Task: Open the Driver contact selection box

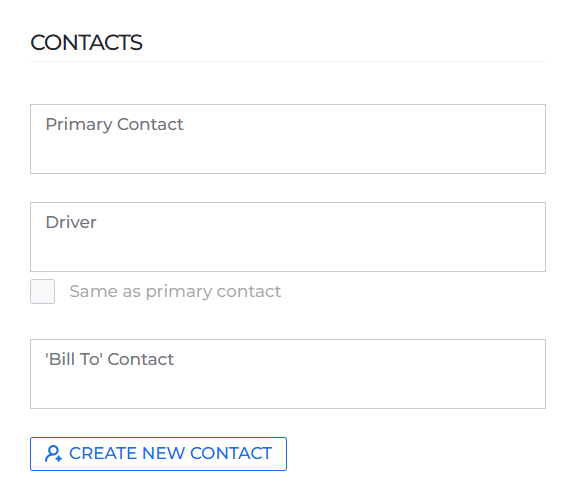Action: point(288,237)
